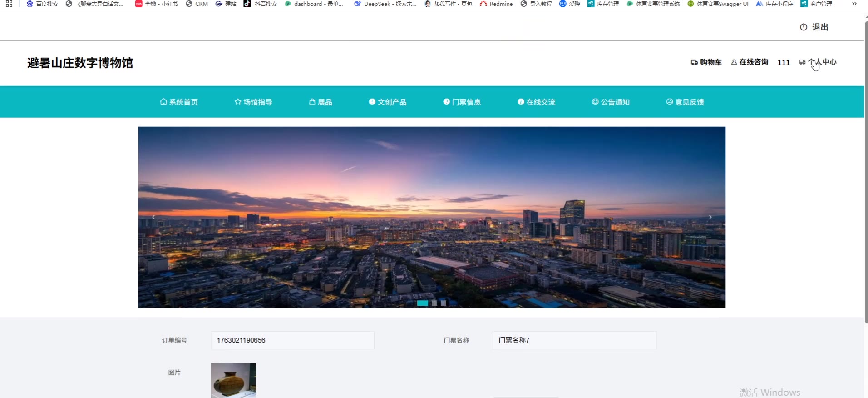Viewport: 868px width, 398px height.
Task: Open the 文创产品 menu item
Action: 388,102
